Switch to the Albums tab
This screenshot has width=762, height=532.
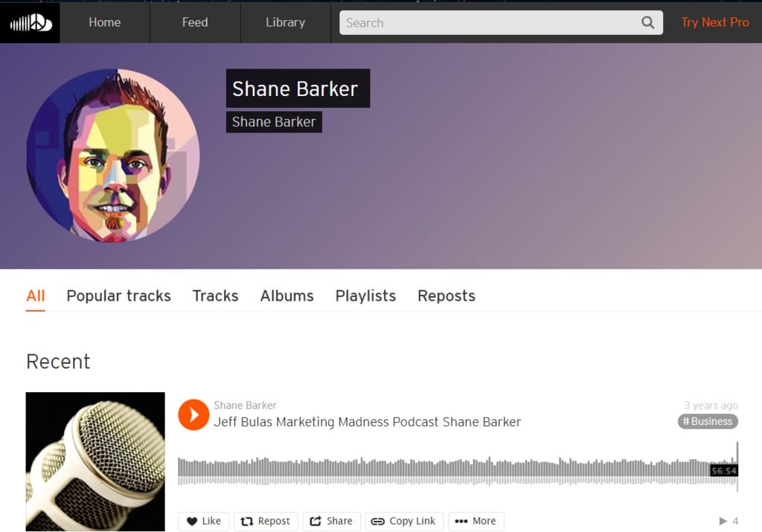[286, 296]
